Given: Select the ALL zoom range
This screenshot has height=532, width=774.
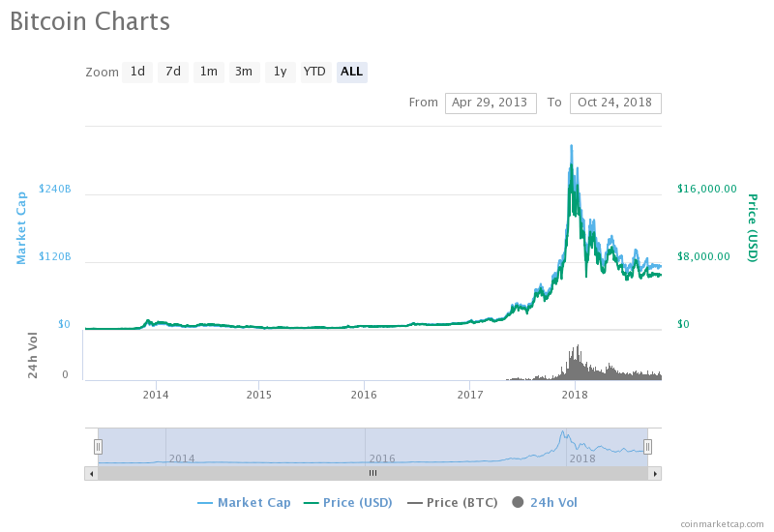Looking at the screenshot, I should tap(352, 72).
